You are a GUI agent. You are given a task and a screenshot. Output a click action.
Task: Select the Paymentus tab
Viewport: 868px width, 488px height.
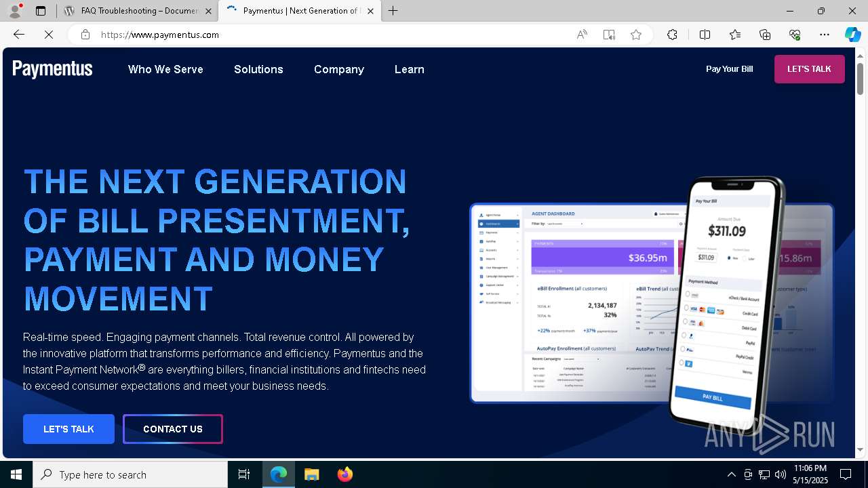300,11
